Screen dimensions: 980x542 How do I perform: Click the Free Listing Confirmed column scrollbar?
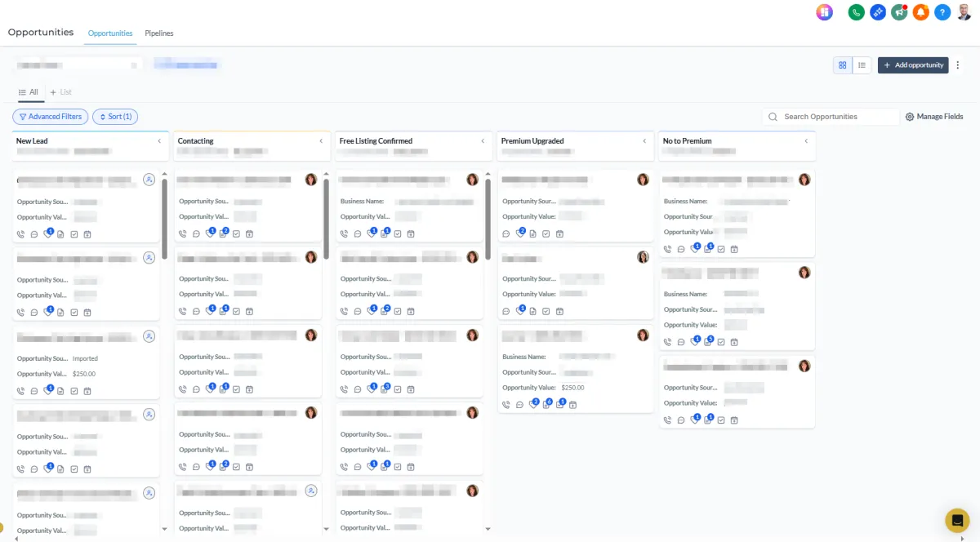488,219
